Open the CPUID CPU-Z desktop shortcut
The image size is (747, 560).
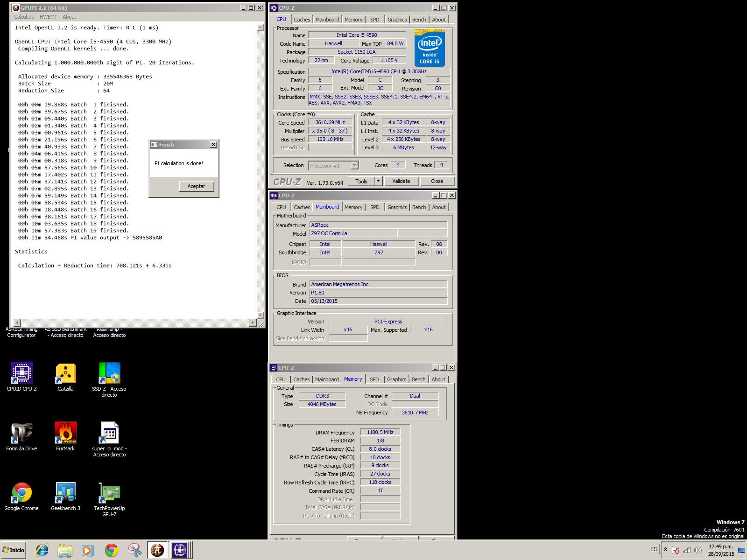point(21,377)
